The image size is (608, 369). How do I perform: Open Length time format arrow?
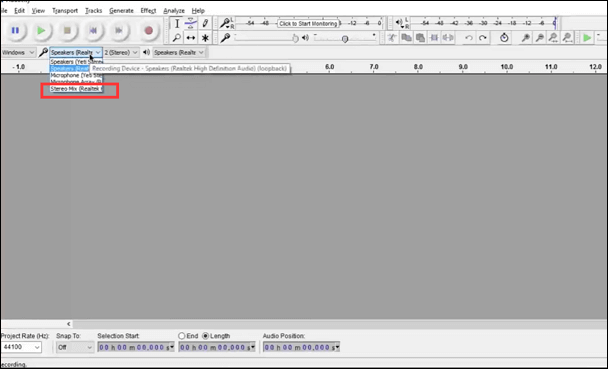253,347
